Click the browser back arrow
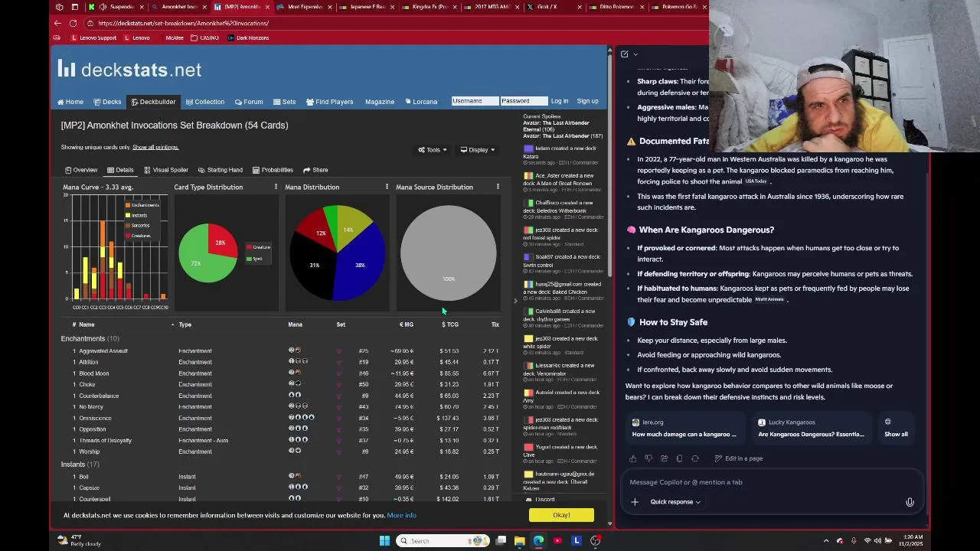The image size is (980, 551). (x=58, y=23)
